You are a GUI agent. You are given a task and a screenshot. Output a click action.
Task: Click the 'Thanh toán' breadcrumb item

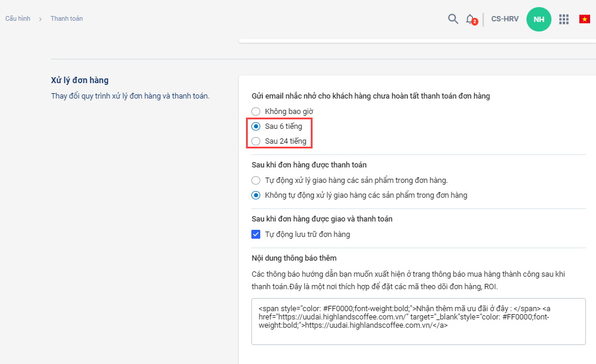click(67, 19)
